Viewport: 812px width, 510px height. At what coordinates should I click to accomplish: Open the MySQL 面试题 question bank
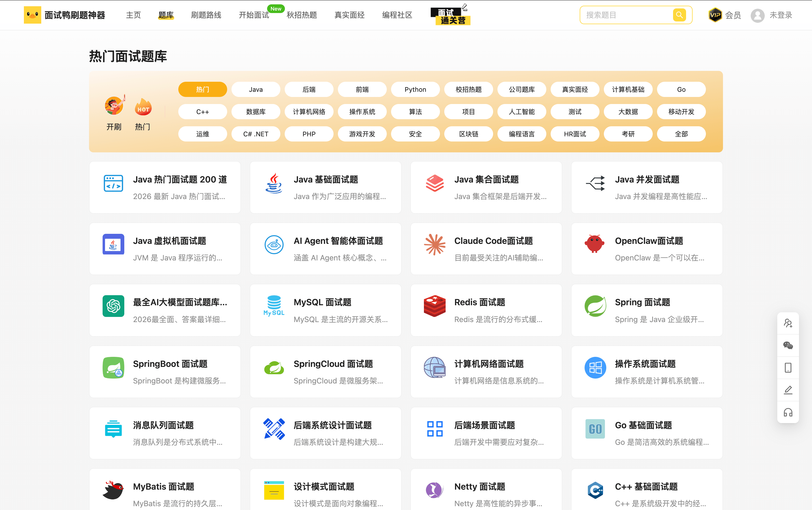pyautogui.click(x=326, y=310)
